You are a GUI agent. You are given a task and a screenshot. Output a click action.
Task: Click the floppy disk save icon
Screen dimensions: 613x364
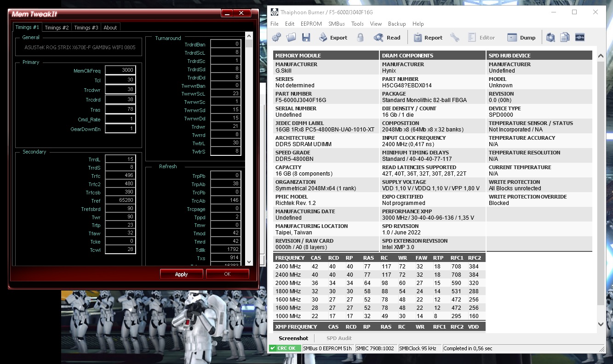[x=306, y=38]
